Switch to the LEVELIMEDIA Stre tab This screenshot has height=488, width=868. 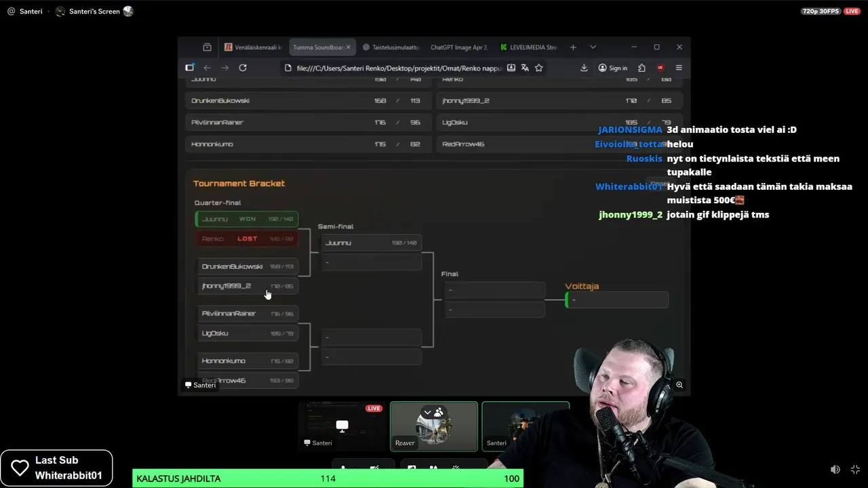click(528, 47)
